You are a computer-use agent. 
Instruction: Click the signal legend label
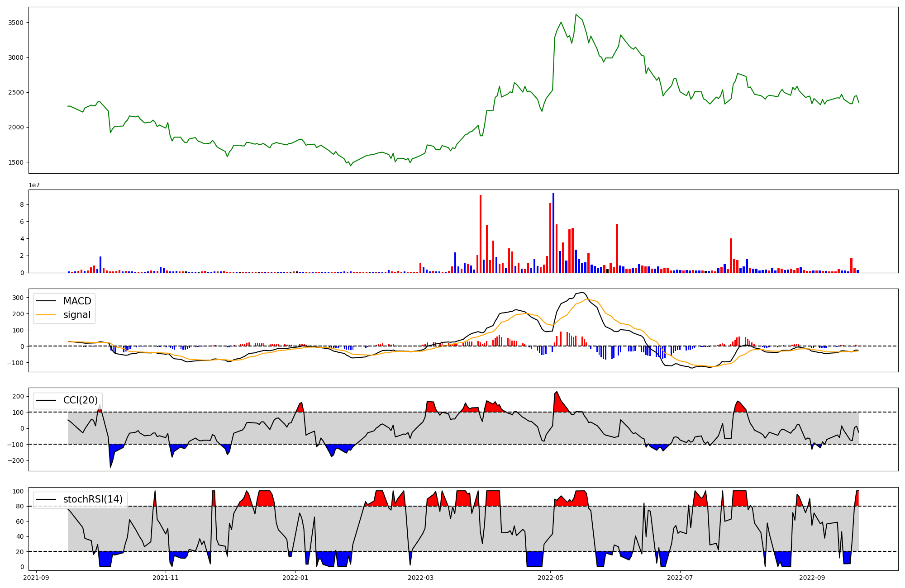click(77, 315)
